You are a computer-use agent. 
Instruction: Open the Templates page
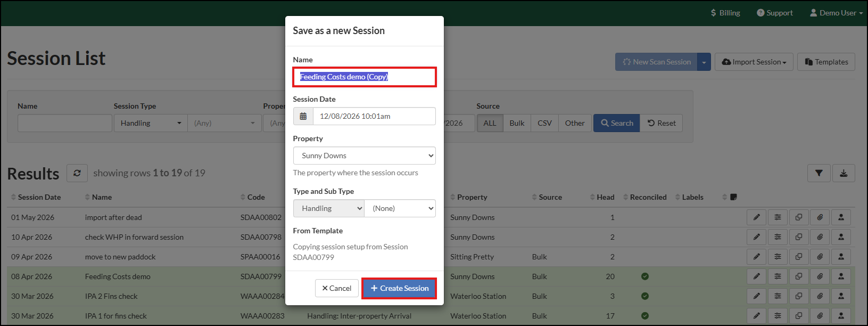click(826, 62)
